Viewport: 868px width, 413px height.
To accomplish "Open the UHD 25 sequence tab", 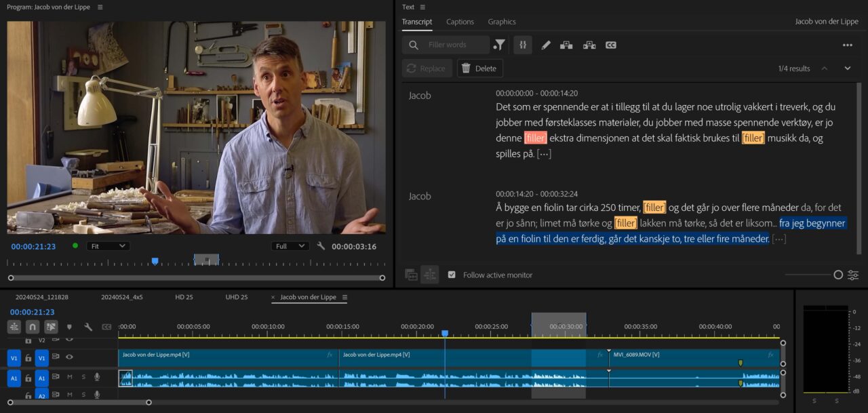I will click(237, 297).
